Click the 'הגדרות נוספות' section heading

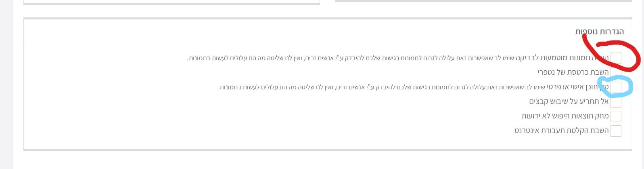[x=599, y=32]
